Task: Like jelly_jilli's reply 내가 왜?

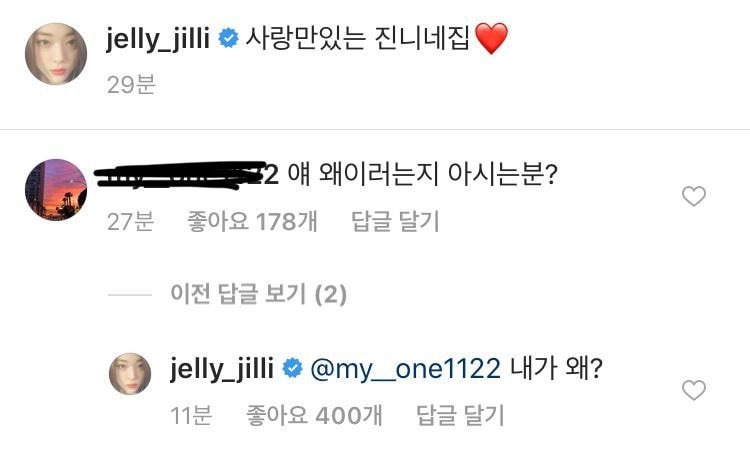Action: (694, 390)
